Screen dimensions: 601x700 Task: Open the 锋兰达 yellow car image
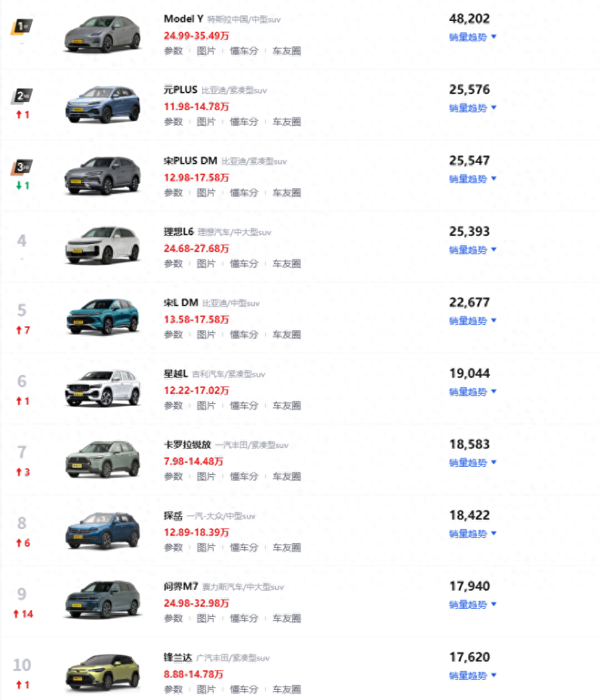pyautogui.click(x=103, y=672)
